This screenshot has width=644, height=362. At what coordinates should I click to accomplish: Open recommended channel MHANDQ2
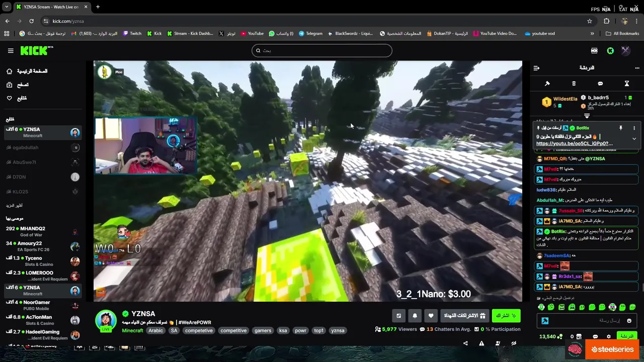(43, 231)
